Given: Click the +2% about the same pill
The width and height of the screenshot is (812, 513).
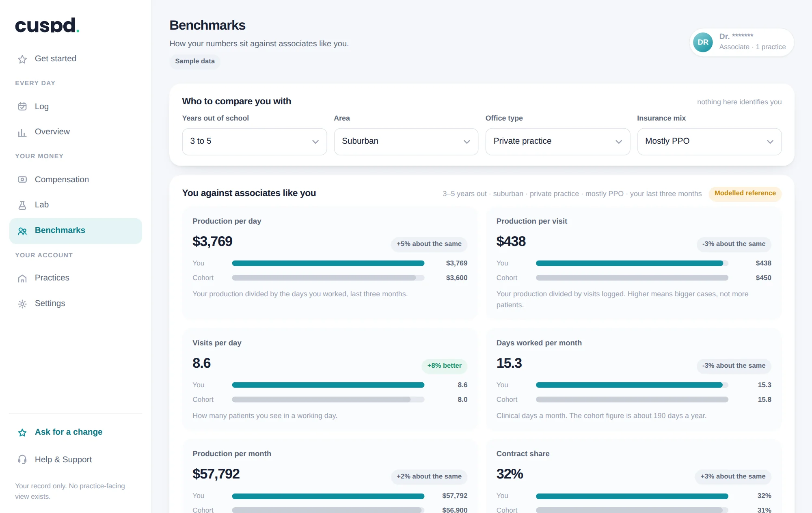Looking at the screenshot, I should pyautogui.click(x=429, y=476).
